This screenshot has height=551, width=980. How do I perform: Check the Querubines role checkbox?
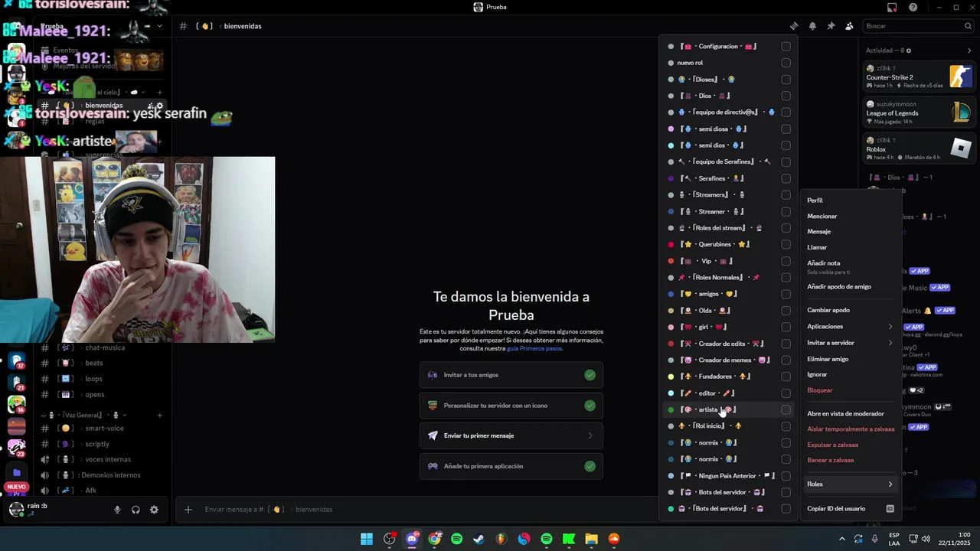(786, 245)
